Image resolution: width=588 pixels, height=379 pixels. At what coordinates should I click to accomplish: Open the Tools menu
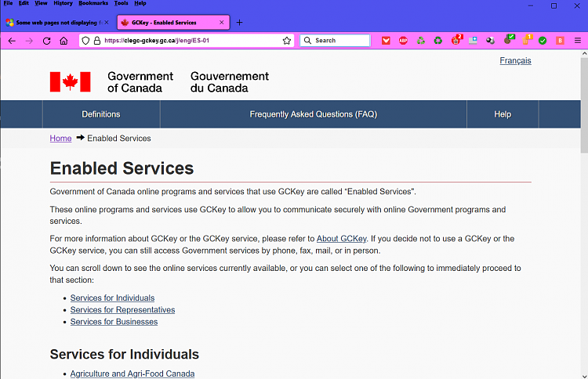click(121, 3)
